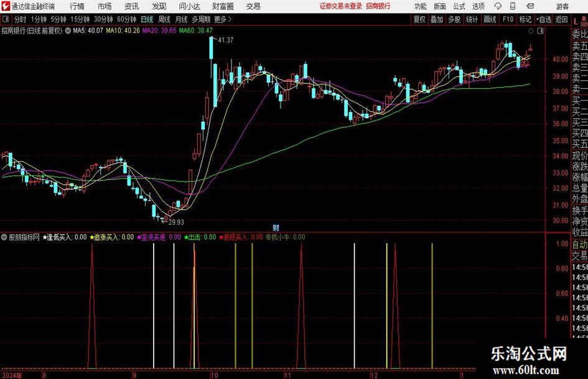Click the 2024年 timeline label

click(x=12, y=375)
